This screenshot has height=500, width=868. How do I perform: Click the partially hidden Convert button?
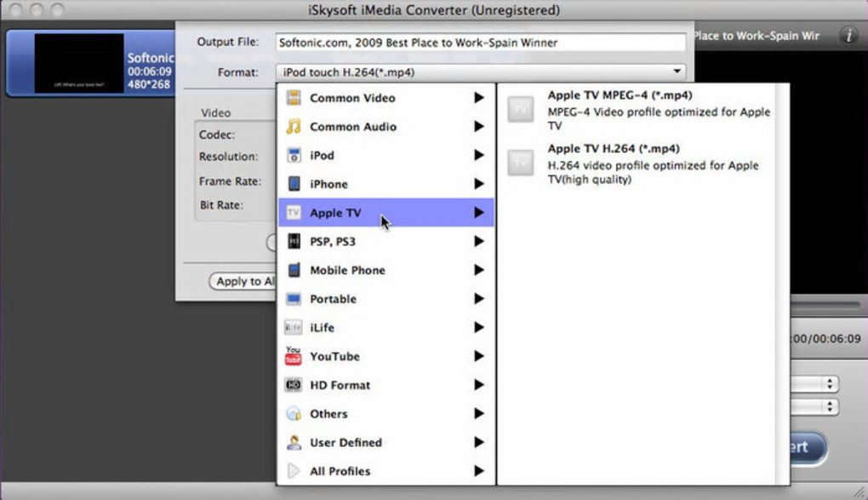coord(807,447)
